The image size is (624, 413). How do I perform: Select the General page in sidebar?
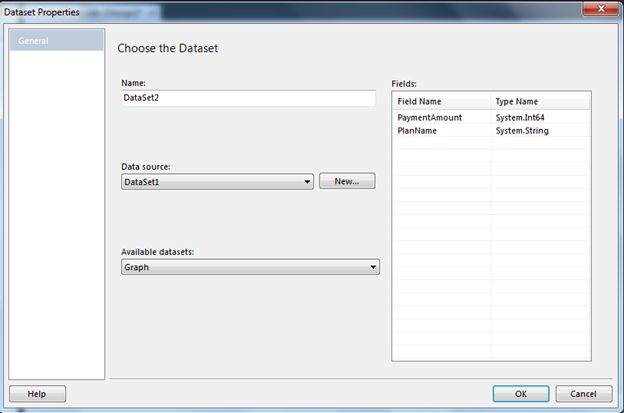(55, 41)
